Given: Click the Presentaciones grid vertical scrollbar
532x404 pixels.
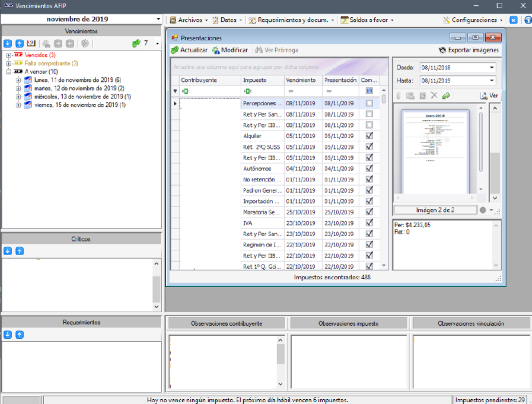Looking at the screenshot, I should click(x=384, y=178).
